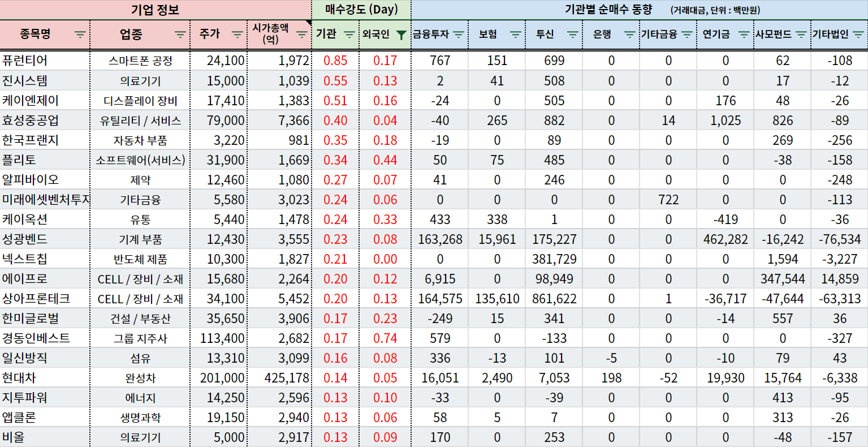Select the 기업 정보 merged header cell

pos(156,10)
